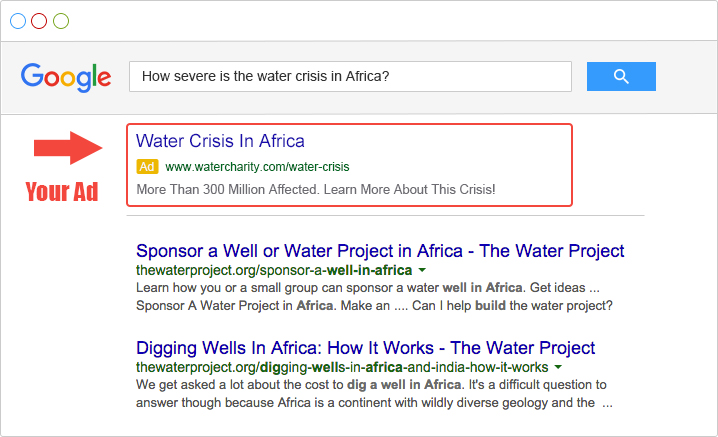
Task: Click the blue window circle button
Action: (x=18, y=21)
